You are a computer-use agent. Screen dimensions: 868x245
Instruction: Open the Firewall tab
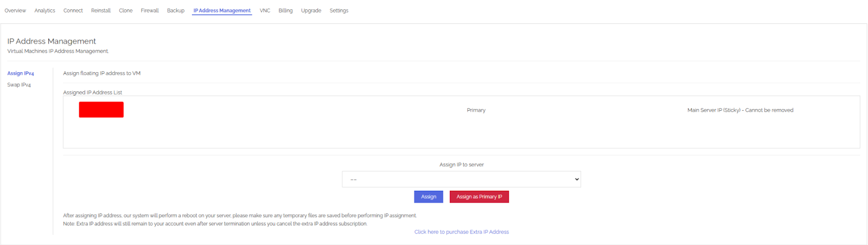[150, 10]
